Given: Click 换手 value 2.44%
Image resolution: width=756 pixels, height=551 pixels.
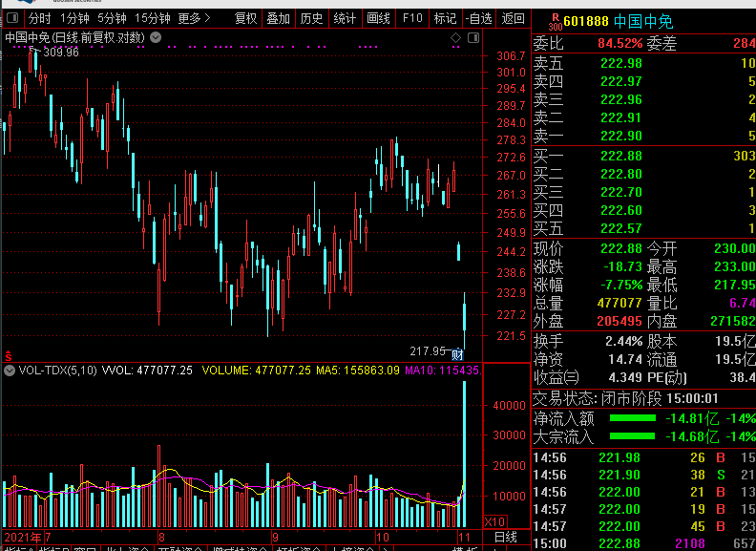Looking at the screenshot, I should [x=624, y=341].
